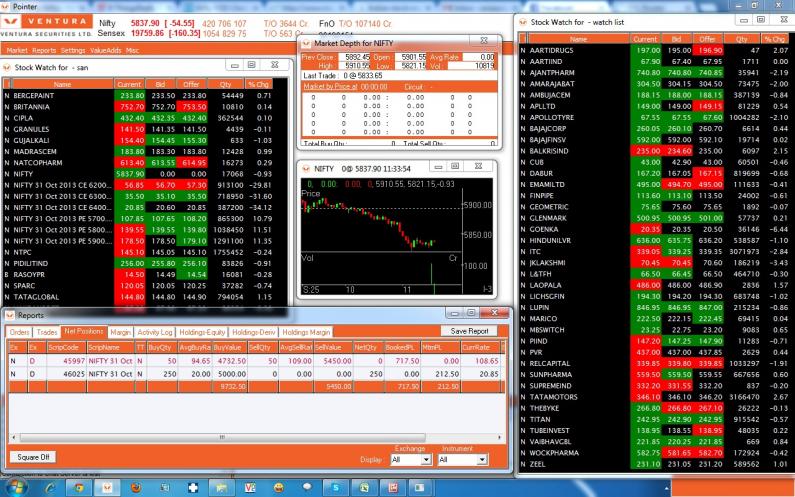795x497 pixels.
Task: Click the Ventura Pointer taskbar icon
Action: (107, 488)
